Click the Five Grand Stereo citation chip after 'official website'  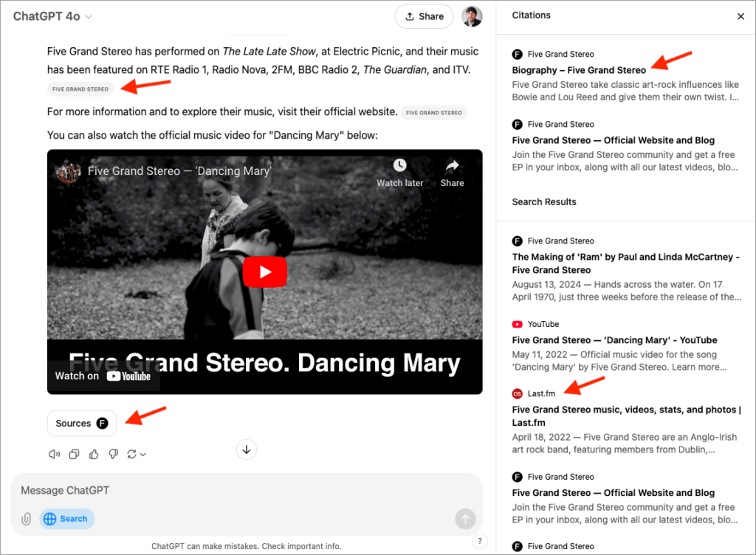click(434, 113)
